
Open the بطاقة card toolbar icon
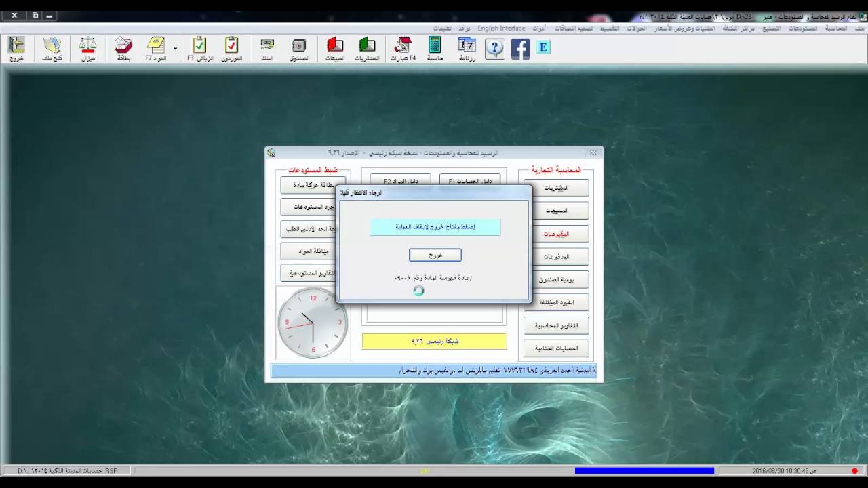(123, 49)
